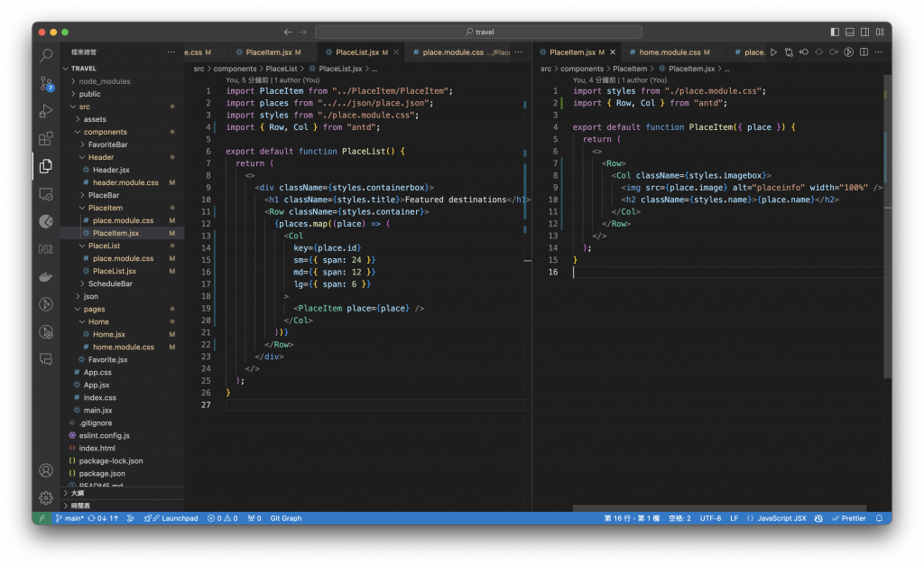Toggle the secondary side bar visibility
Image resolution: width=924 pixels, height=567 pixels.
tap(864, 32)
